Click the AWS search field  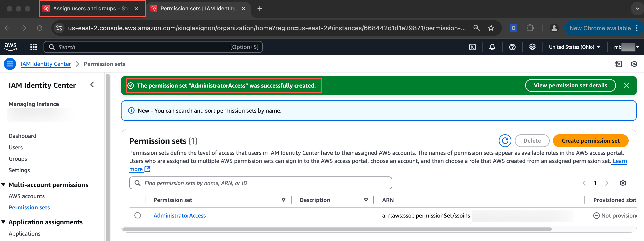(153, 47)
